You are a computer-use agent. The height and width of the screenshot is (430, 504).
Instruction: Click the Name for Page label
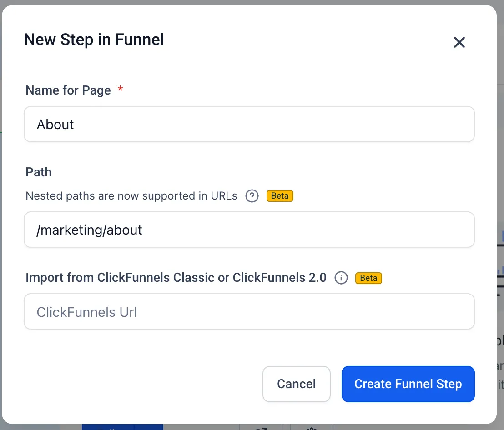click(68, 90)
